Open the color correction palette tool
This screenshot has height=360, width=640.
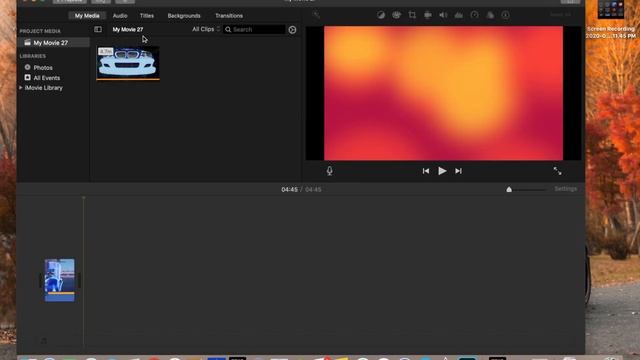(396, 15)
